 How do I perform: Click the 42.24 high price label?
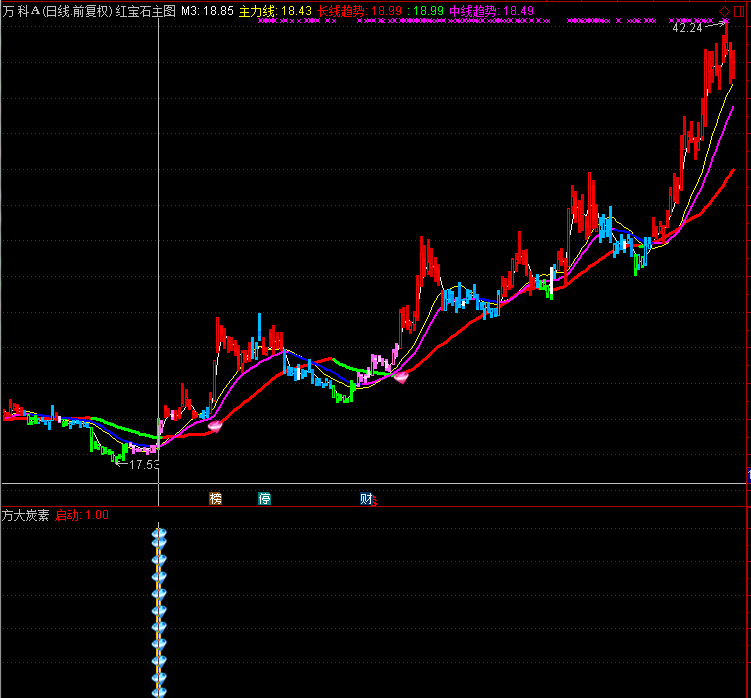(x=687, y=29)
